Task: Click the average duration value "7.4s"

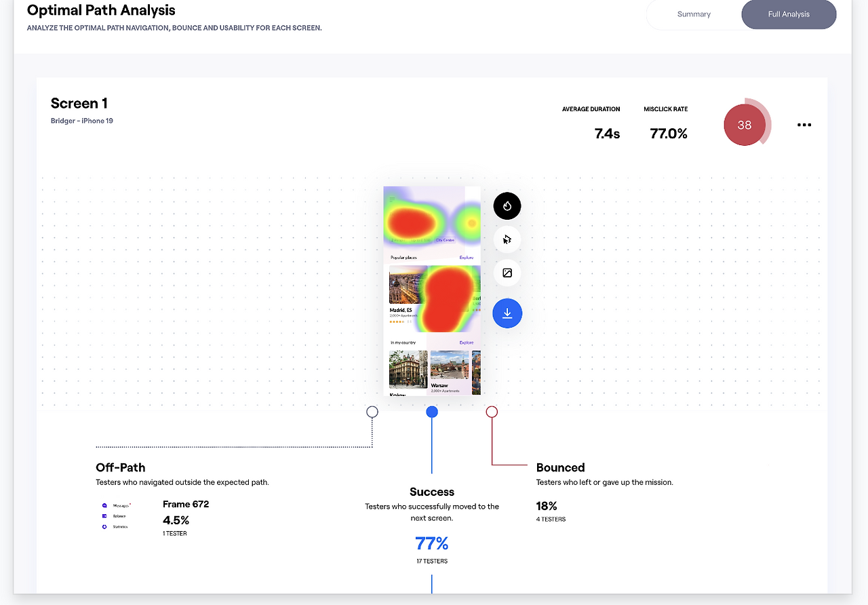Action: click(x=608, y=134)
